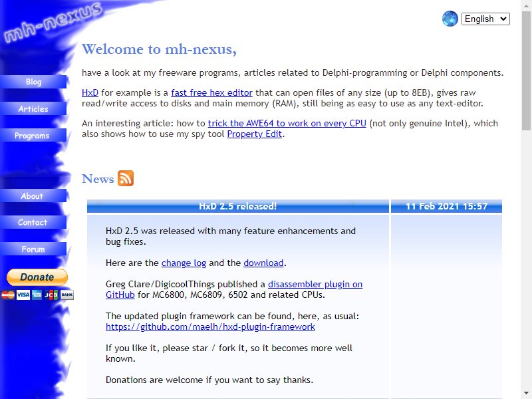
Task: Click the scrollbar down arrow
Action: pyautogui.click(x=526, y=394)
